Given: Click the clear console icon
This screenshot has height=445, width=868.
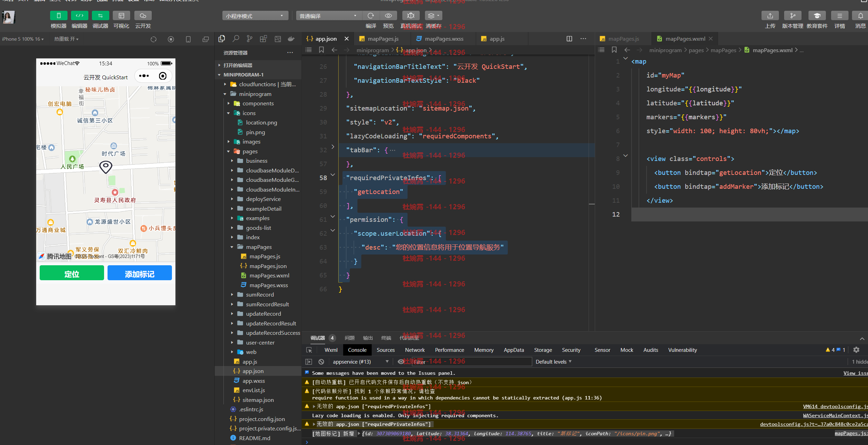Looking at the screenshot, I should pos(321,362).
